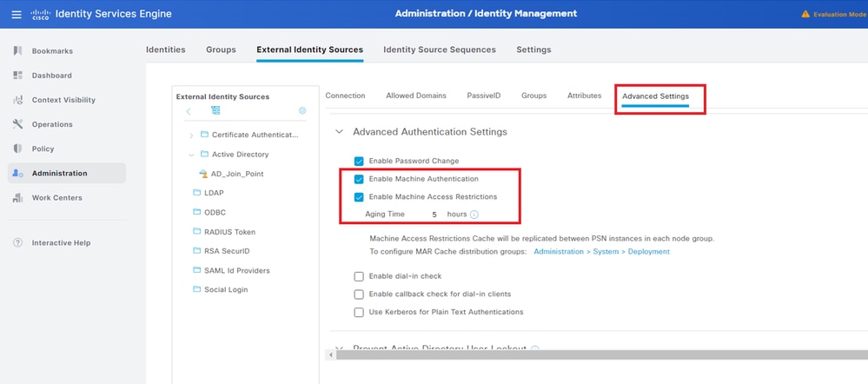Viewport: 868px width, 384px height.
Task: Click the horizontal scrollbar left arrow
Action: click(331, 355)
